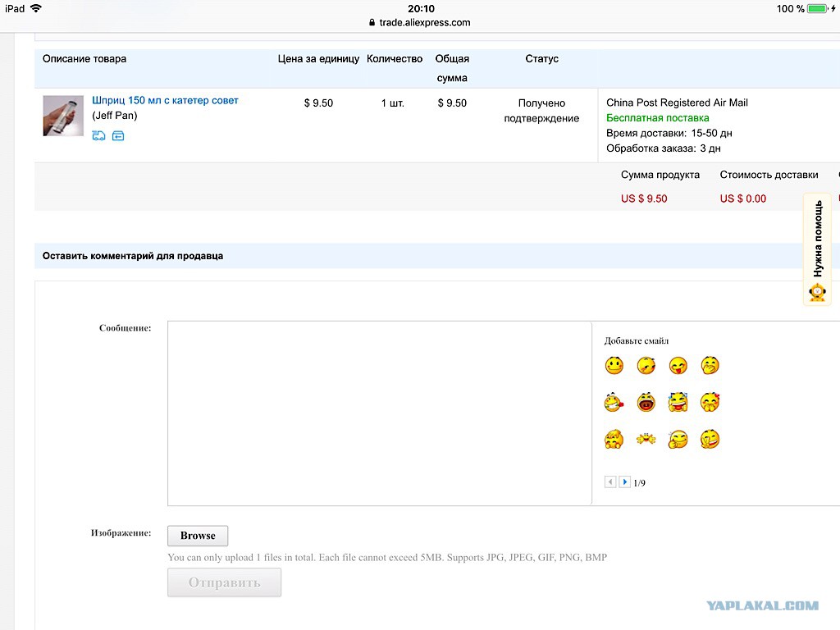Image resolution: width=840 pixels, height=630 pixels.
Task: Click the $ 9.50 unit price cell
Action: click(318, 103)
